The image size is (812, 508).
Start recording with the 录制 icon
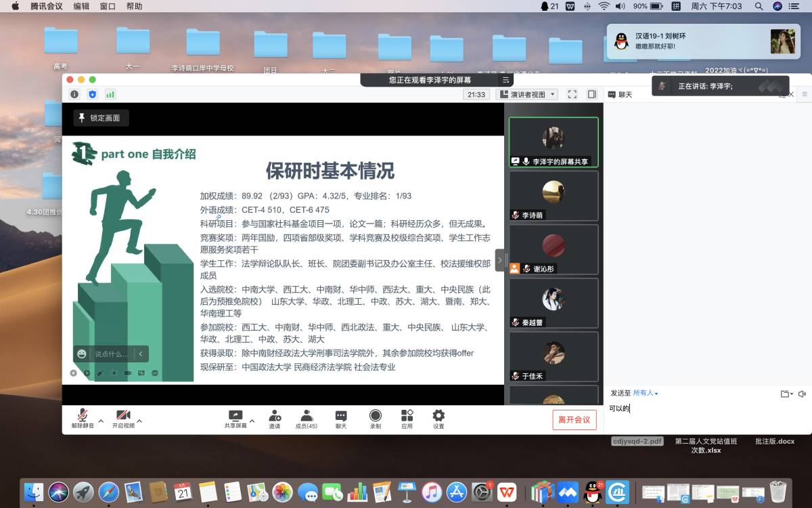376,418
